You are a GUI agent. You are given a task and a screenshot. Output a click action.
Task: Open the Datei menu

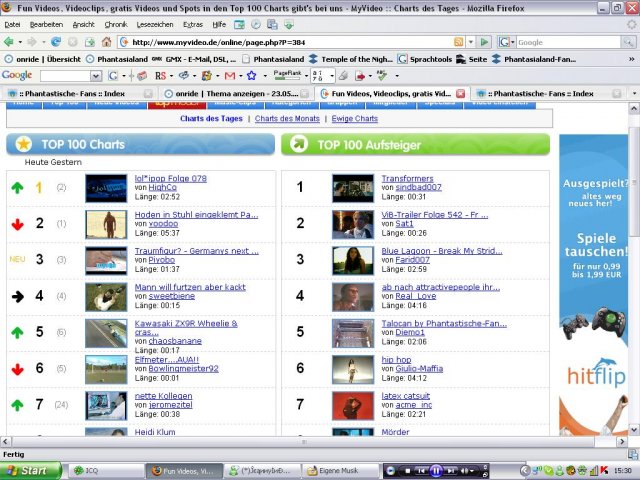(12, 24)
